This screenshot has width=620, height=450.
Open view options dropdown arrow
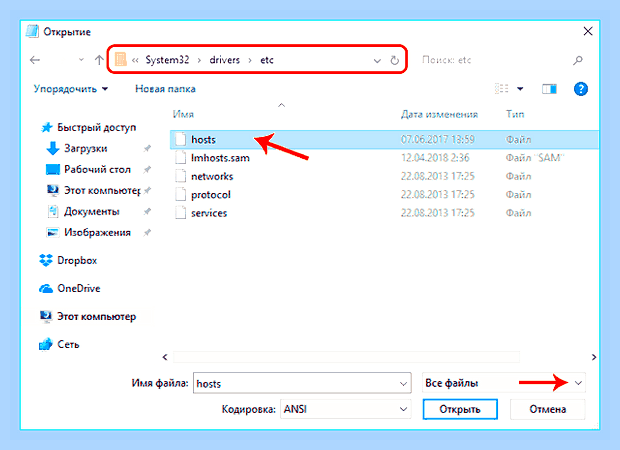[x=520, y=89]
